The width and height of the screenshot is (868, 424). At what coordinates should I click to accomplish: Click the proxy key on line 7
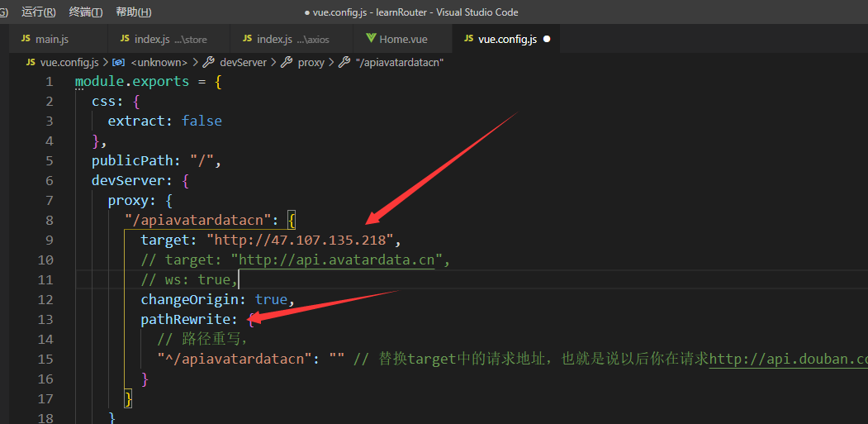click(129, 200)
